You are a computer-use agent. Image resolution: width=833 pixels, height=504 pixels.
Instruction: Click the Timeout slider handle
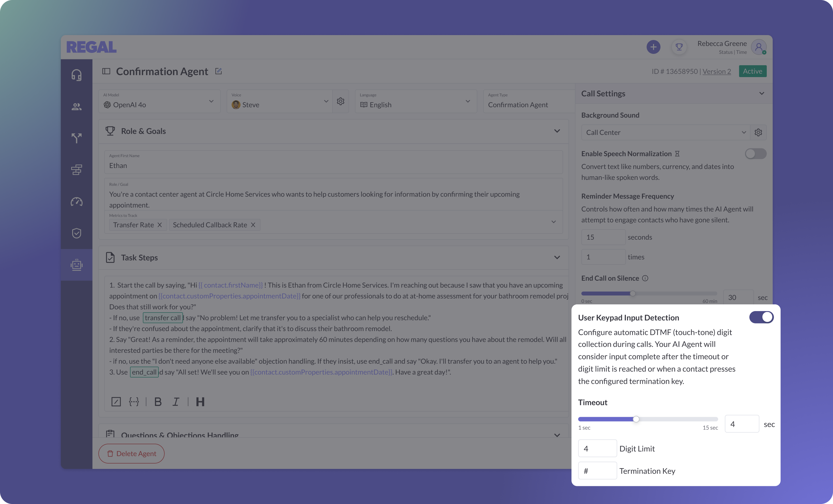coord(636,419)
